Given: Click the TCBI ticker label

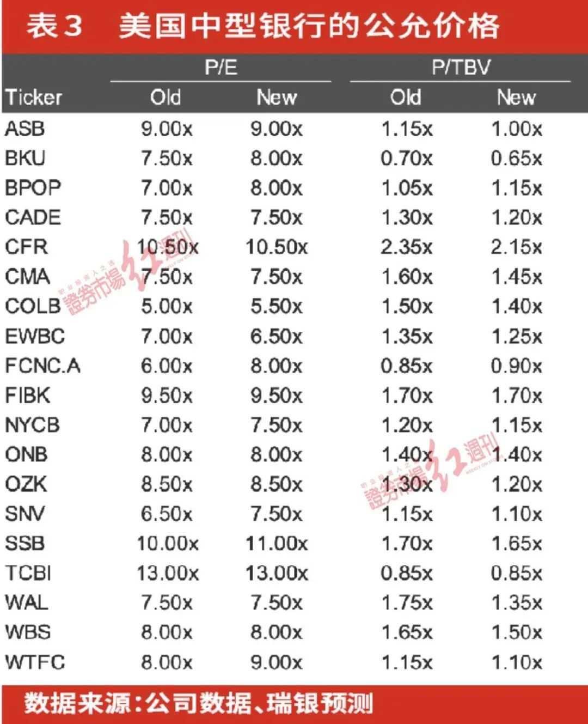Looking at the screenshot, I should point(28,573).
